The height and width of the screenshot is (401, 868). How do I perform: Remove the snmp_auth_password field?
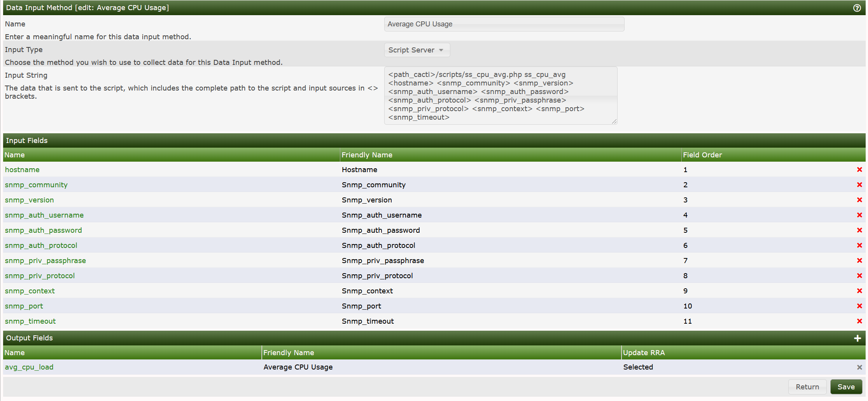pyautogui.click(x=859, y=230)
